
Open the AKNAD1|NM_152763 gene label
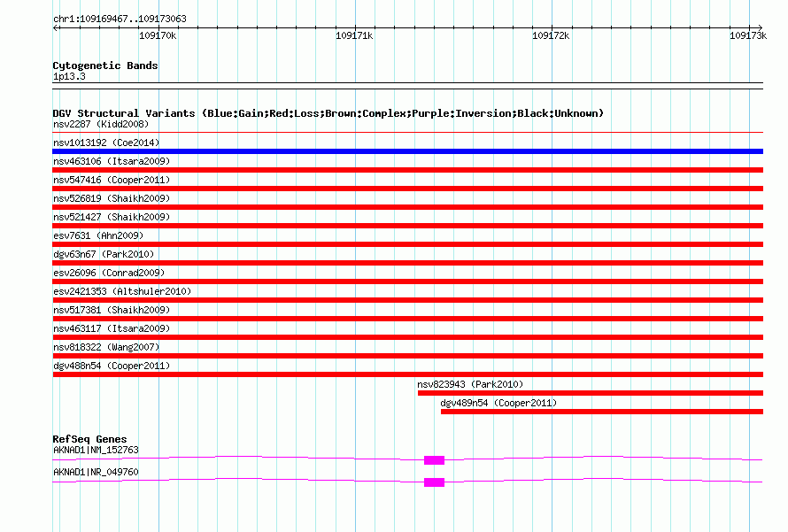click(x=96, y=450)
